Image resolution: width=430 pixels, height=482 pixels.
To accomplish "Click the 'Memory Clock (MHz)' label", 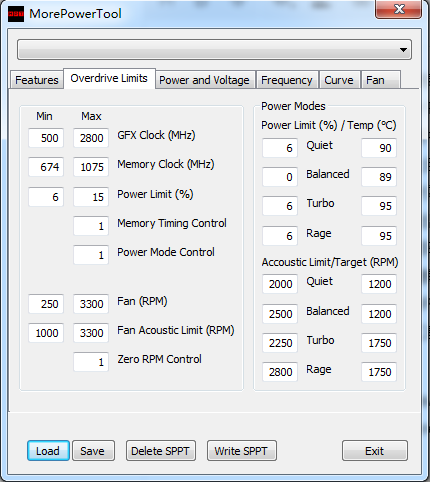I will [166, 164].
